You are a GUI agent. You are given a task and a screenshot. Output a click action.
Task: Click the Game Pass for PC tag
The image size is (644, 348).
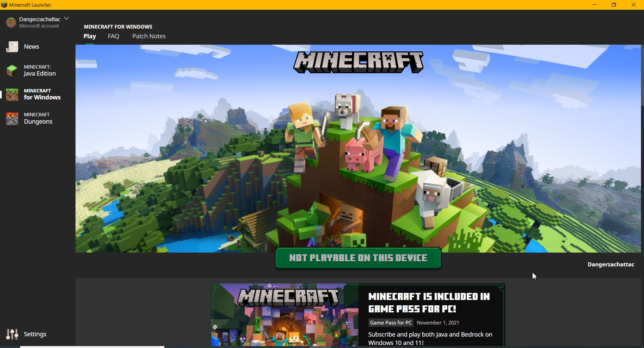pos(391,323)
